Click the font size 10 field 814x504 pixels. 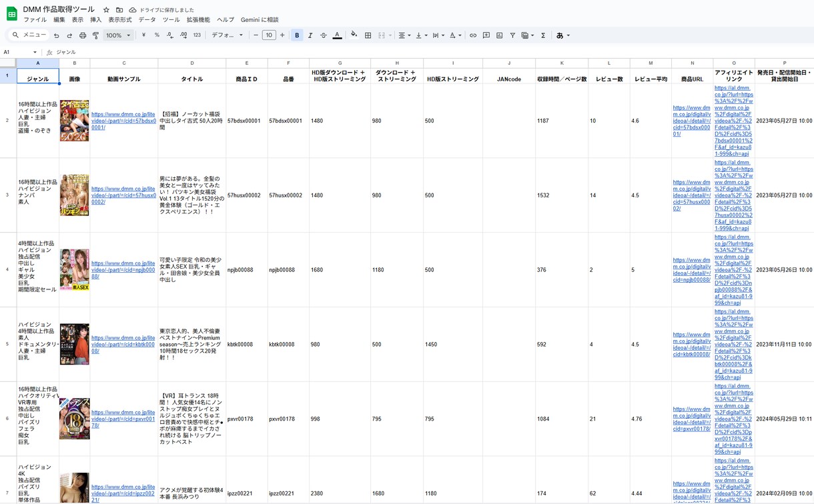point(269,35)
